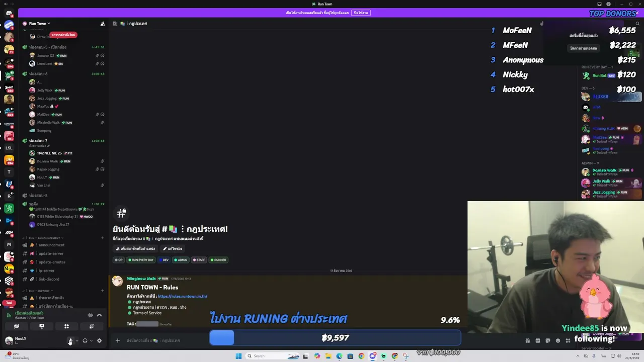Open microphone input options arrow
The width and height of the screenshot is (644, 362).
(76, 341)
